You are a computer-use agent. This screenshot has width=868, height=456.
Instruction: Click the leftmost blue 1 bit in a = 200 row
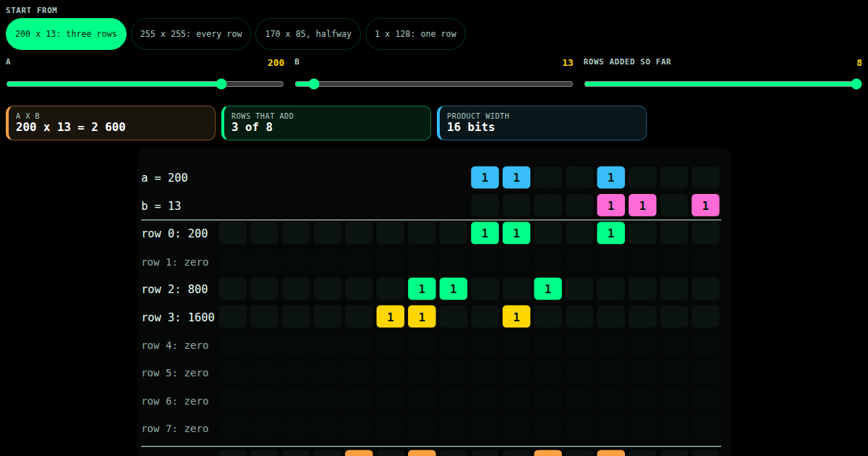(485, 177)
